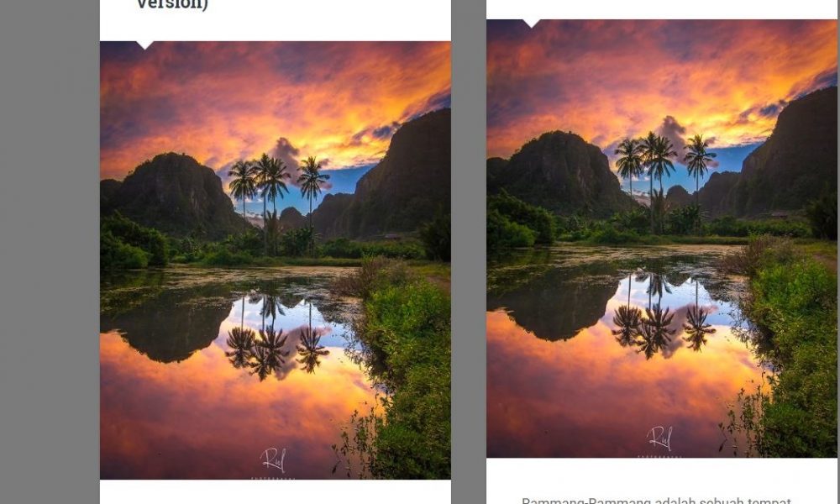Click the gray gap between the two cards
Viewport: 840px width, 504px height.
point(469,252)
